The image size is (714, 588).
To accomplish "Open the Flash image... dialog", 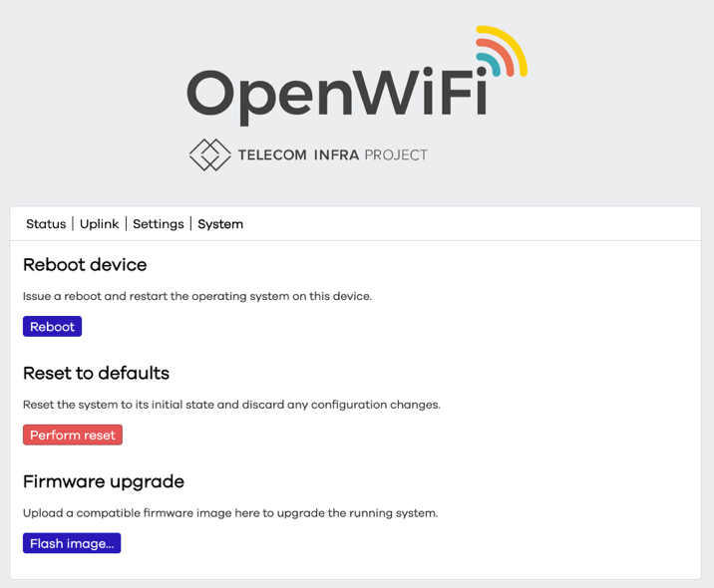I will tap(72, 544).
